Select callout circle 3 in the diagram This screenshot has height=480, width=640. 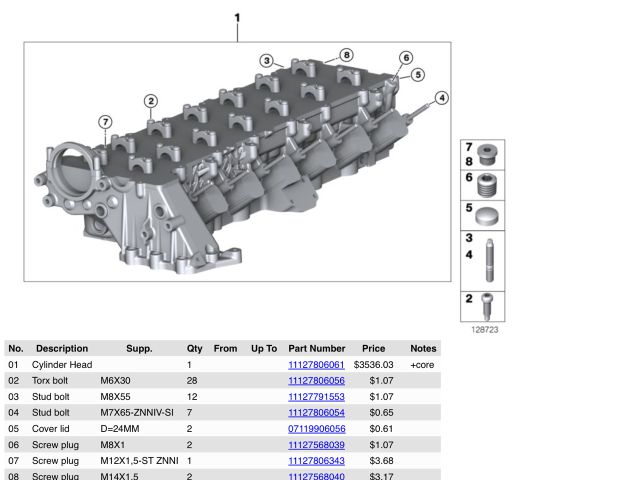point(266,61)
